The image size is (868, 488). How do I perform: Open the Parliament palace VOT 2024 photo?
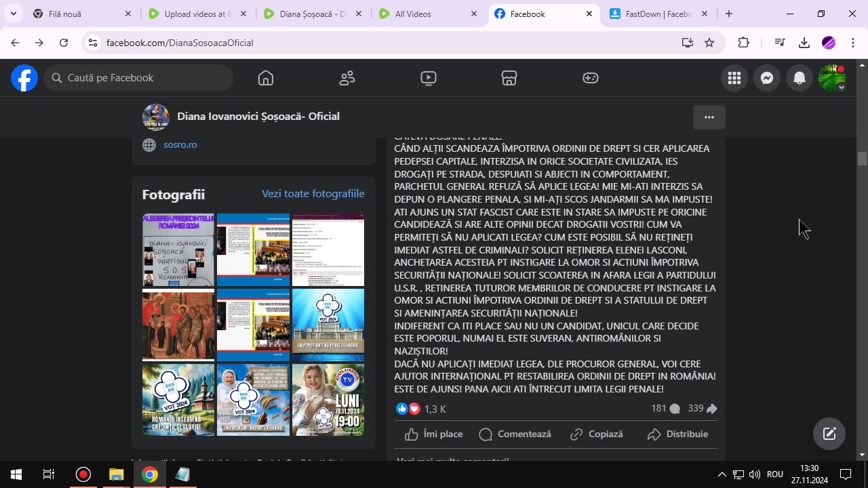point(328,325)
